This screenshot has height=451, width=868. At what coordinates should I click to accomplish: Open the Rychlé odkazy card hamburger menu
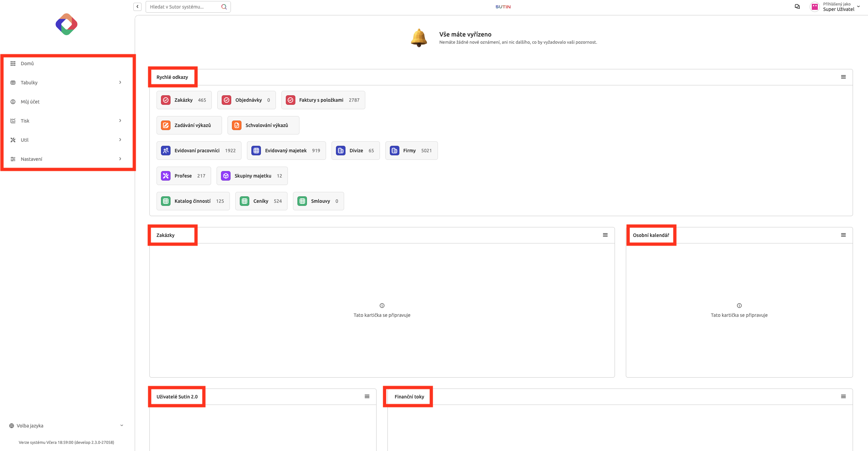pos(843,77)
